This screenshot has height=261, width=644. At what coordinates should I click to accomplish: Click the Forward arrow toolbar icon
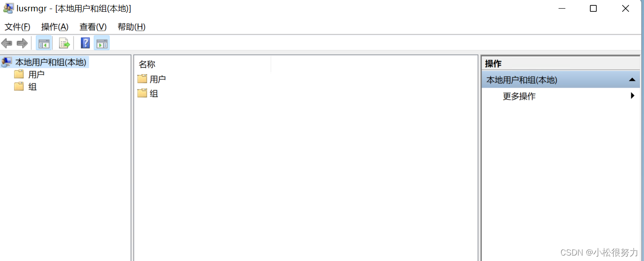[x=22, y=44]
